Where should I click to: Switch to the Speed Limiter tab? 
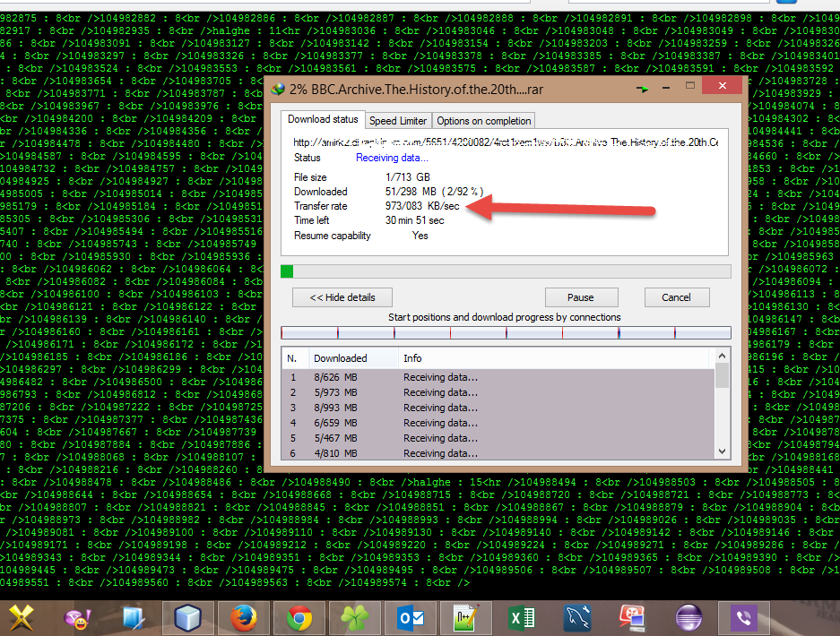398,121
